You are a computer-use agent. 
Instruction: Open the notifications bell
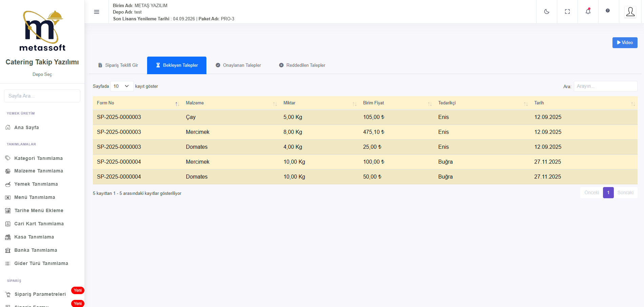tap(588, 12)
